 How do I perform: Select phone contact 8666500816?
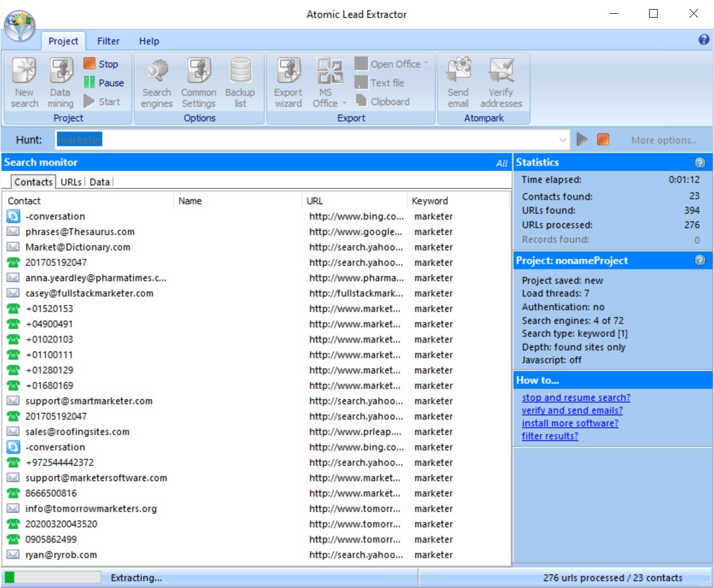pos(256,493)
